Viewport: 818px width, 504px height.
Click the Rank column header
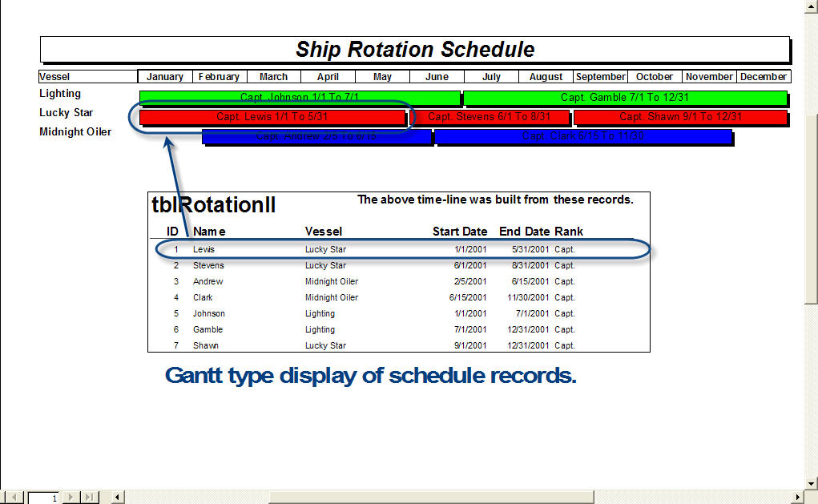coord(569,232)
